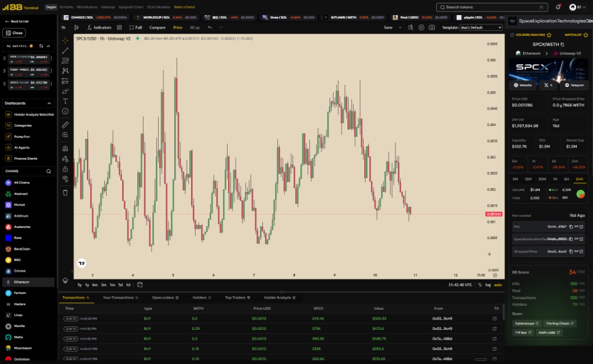Viewport: 593px width, 364px height.
Task: Toggle magnet mode on chart
Action: click(x=65, y=149)
